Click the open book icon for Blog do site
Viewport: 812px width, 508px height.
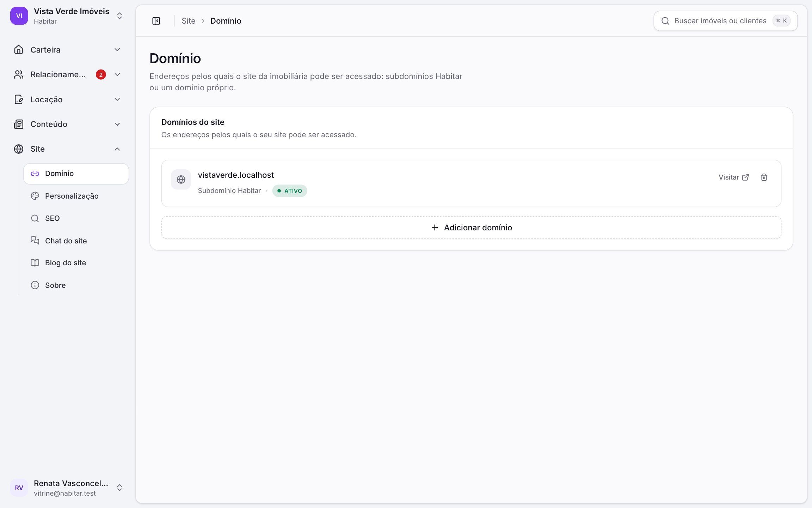(x=35, y=263)
